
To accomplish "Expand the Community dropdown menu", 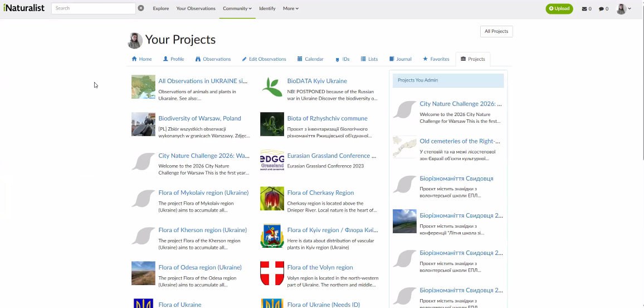I will click(x=237, y=8).
